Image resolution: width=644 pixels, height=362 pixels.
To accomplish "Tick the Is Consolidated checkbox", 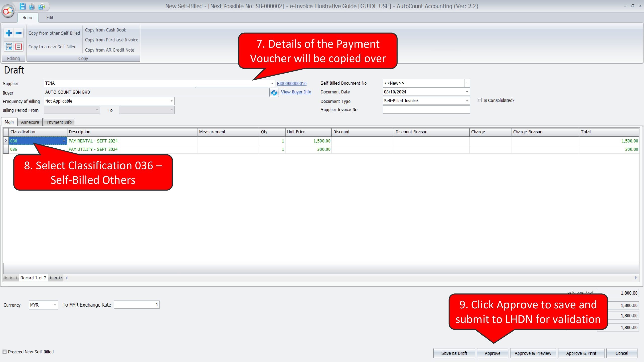I will click(x=479, y=100).
